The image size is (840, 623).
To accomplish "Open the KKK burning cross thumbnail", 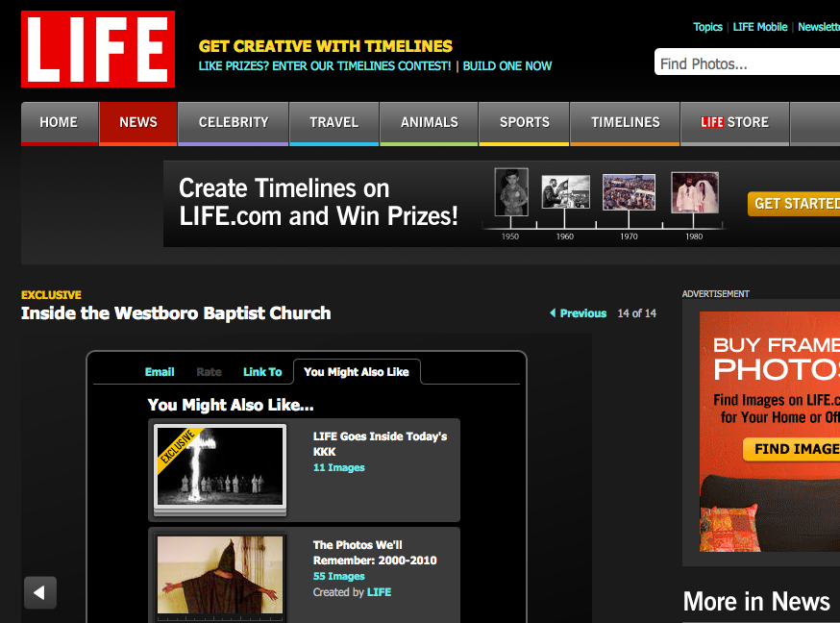I will [x=220, y=466].
